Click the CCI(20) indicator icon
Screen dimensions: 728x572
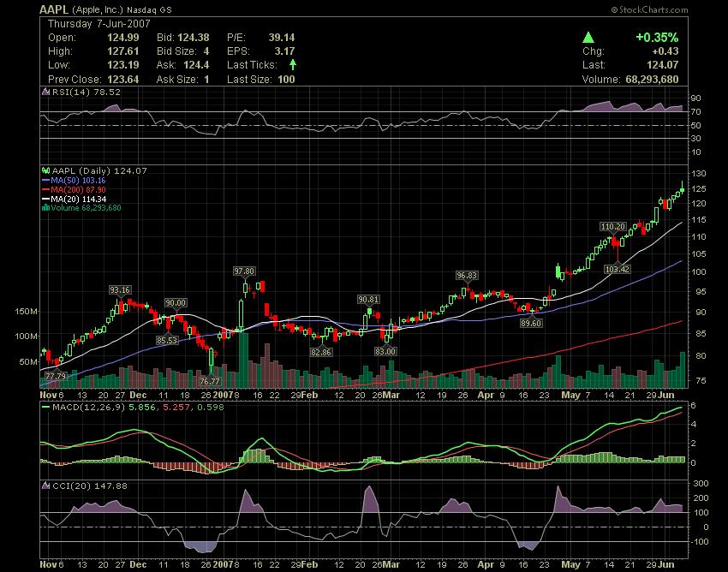(45, 486)
